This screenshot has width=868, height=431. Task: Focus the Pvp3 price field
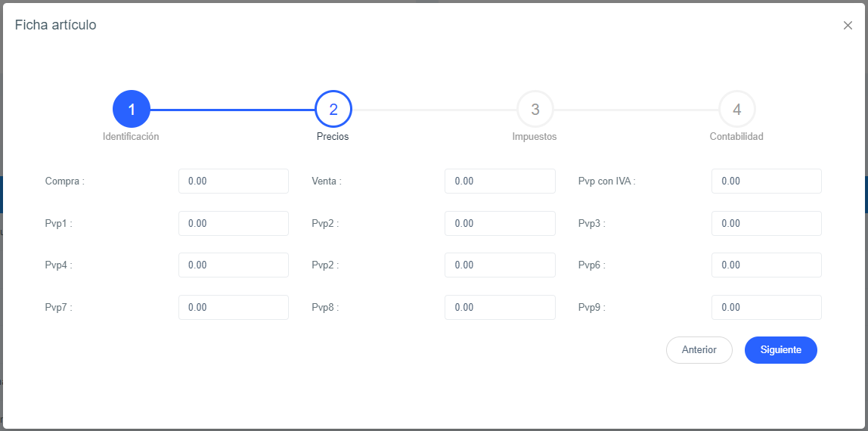pyautogui.click(x=766, y=224)
